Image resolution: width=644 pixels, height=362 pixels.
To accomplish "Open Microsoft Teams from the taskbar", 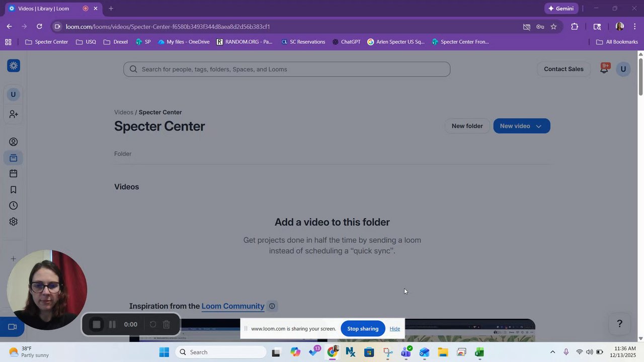I will click(406, 352).
